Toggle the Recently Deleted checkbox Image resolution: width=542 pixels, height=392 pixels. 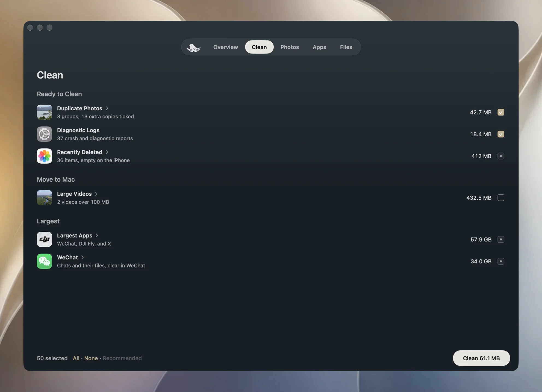[x=501, y=156]
